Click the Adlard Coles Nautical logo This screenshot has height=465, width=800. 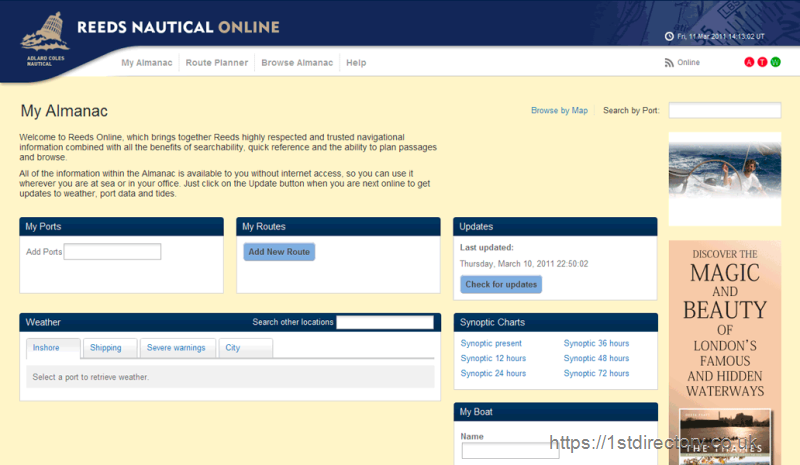pyautogui.click(x=45, y=39)
